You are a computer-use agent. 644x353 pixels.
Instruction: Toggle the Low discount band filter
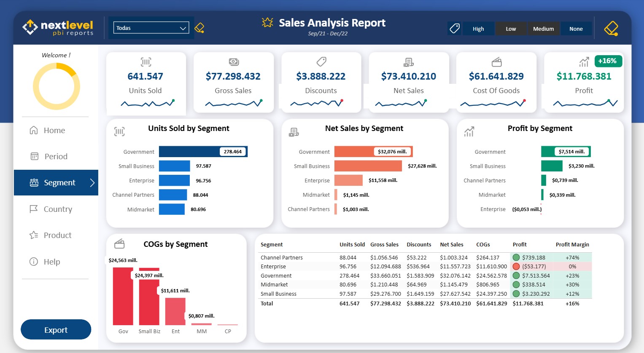point(511,29)
